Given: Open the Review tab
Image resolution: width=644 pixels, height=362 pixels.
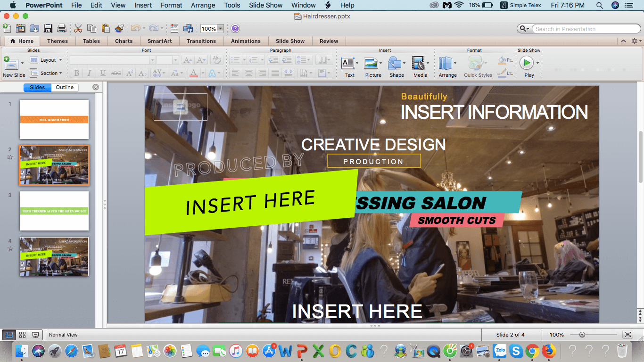Looking at the screenshot, I should click(329, 41).
